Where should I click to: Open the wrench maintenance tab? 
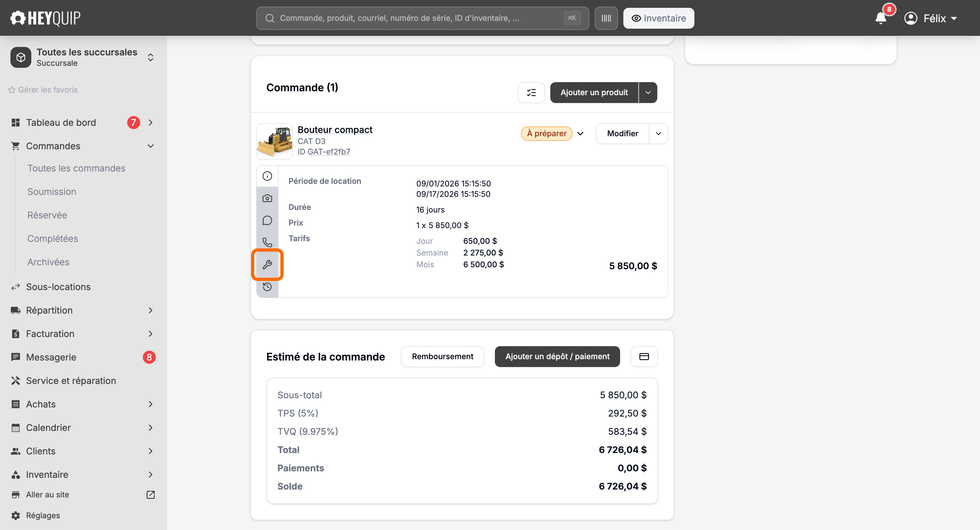point(267,265)
